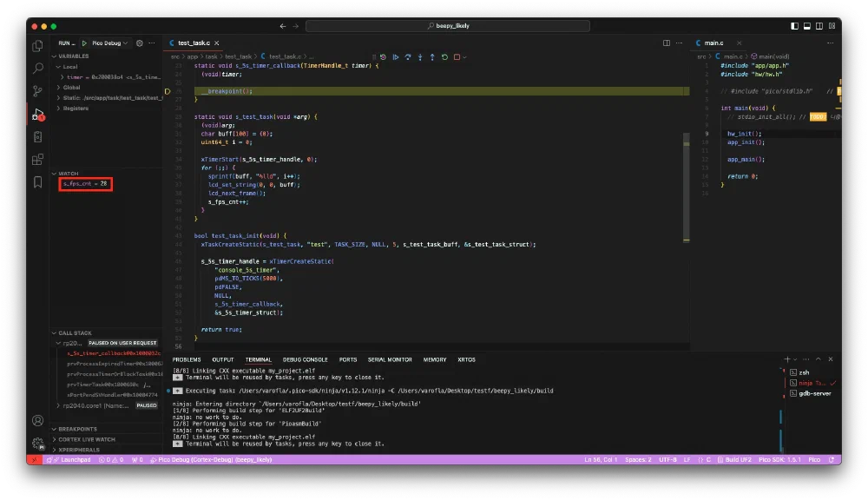Select the gdb-server terminal
The height and width of the screenshot is (500, 868).
(x=815, y=394)
